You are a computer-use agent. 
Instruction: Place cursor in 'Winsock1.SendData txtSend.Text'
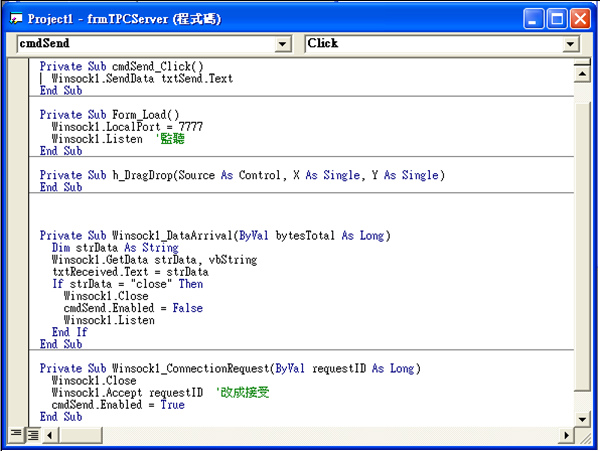point(142,78)
